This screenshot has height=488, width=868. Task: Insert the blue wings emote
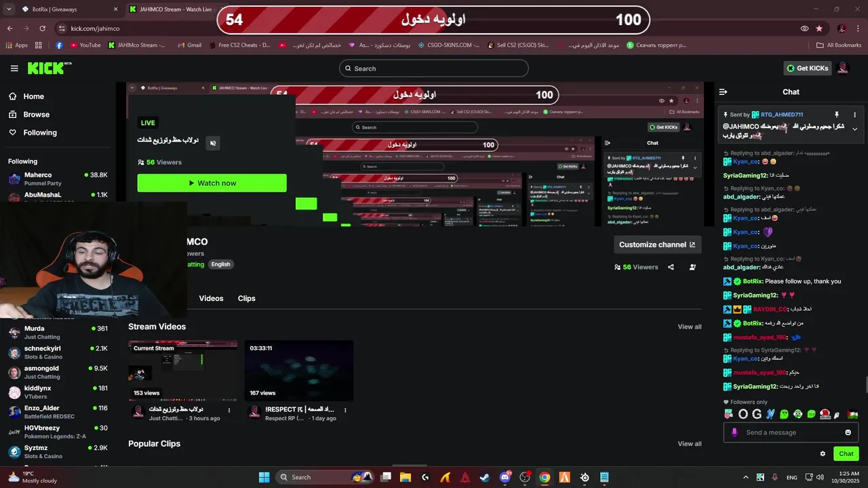[770, 414]
